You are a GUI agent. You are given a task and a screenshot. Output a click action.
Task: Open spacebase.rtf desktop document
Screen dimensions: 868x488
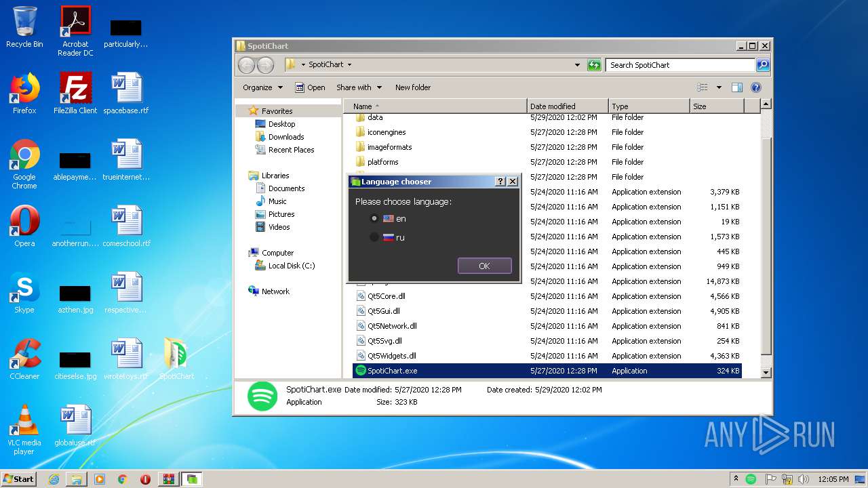click(126, 94)
